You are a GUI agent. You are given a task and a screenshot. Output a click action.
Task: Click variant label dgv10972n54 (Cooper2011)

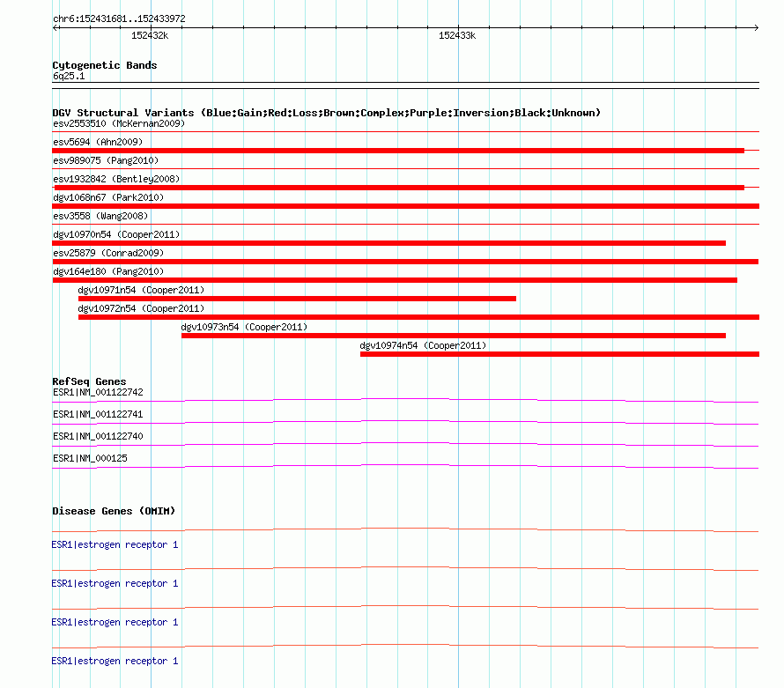[x=141, y=308]
